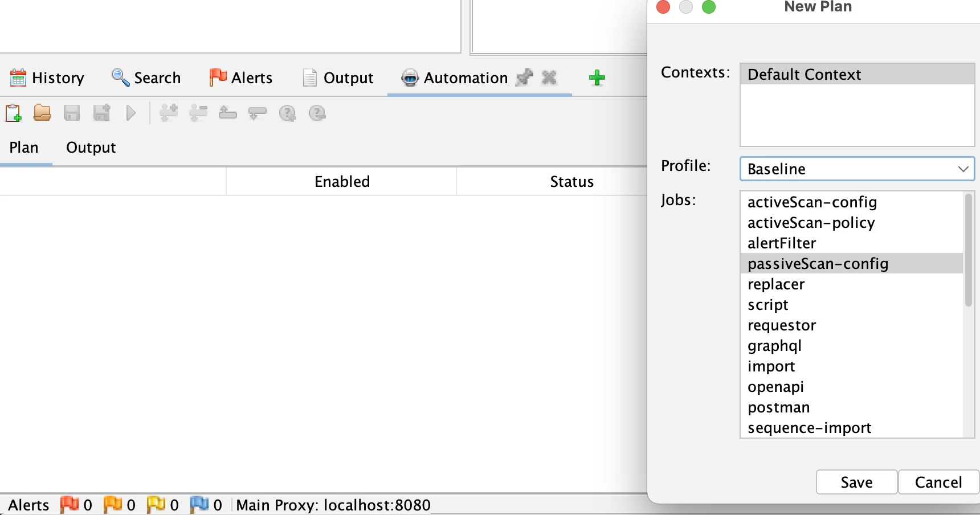Open an existing plan file

pos(42,113)
